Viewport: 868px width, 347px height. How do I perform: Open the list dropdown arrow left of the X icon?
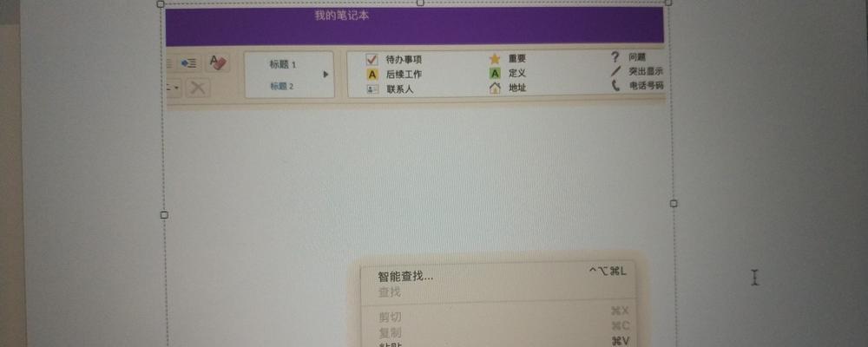pyautogui.click(x=176, y=88)
